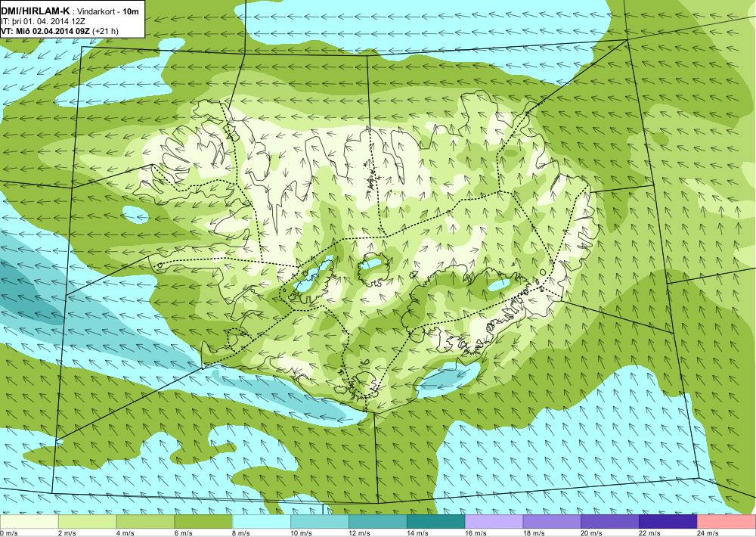756x537 pixels.
Task: Click the "22 m/s" legend label
Action: (x=649, y=533)
